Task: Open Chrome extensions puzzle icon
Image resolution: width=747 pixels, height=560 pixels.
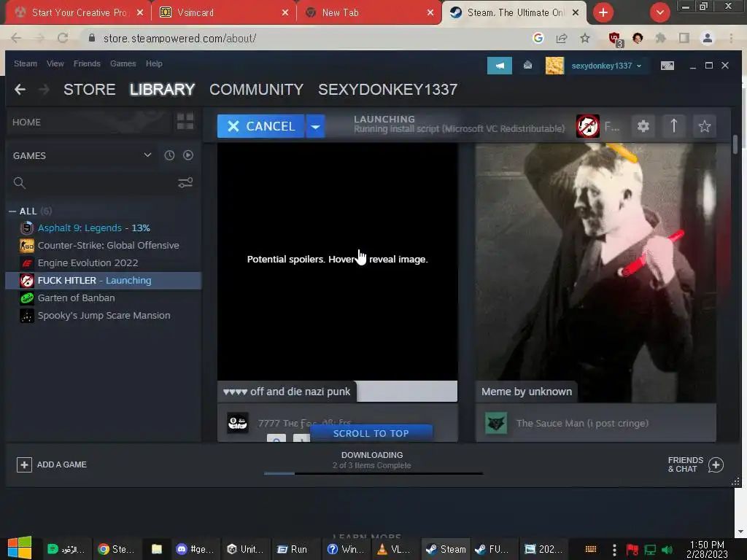Action: [x=661, y=38]
